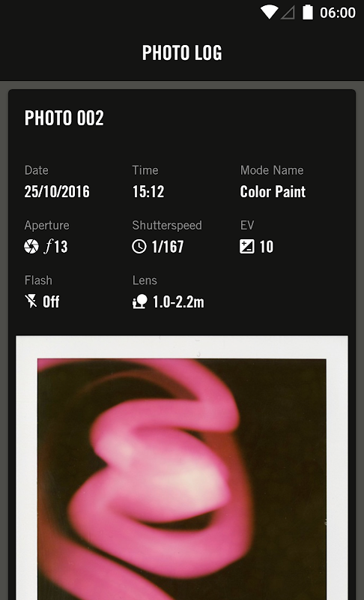Tap the 1.0-2.2m lens value
The height and width of the screenshot is (600, 364).
(x=178, y=301)
